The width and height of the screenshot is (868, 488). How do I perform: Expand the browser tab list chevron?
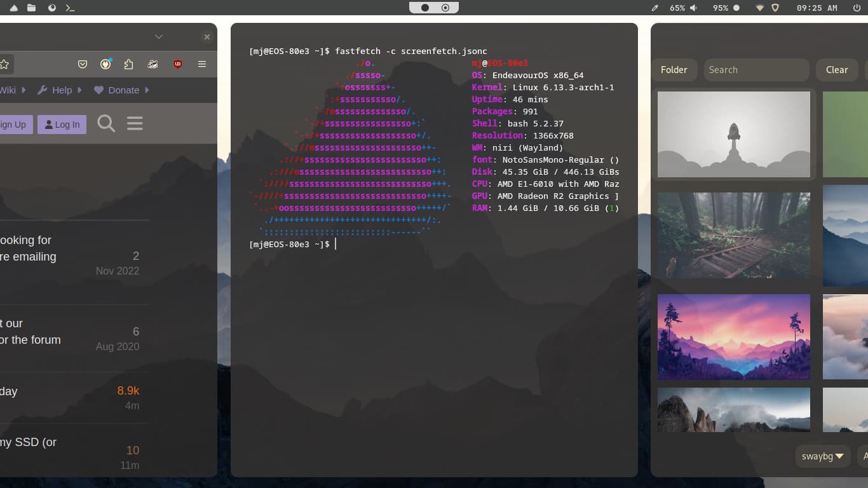159,37
